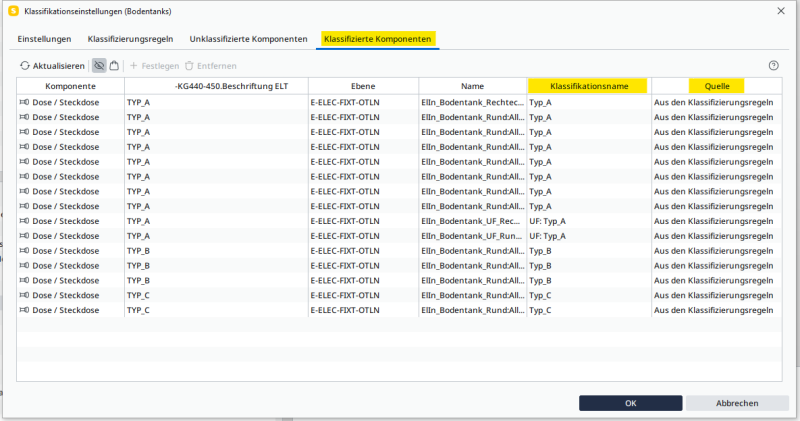Viewport: 800px width, 421px height.
Task: Select the Klassifizierte Komponenten tab
Action: 378,39
